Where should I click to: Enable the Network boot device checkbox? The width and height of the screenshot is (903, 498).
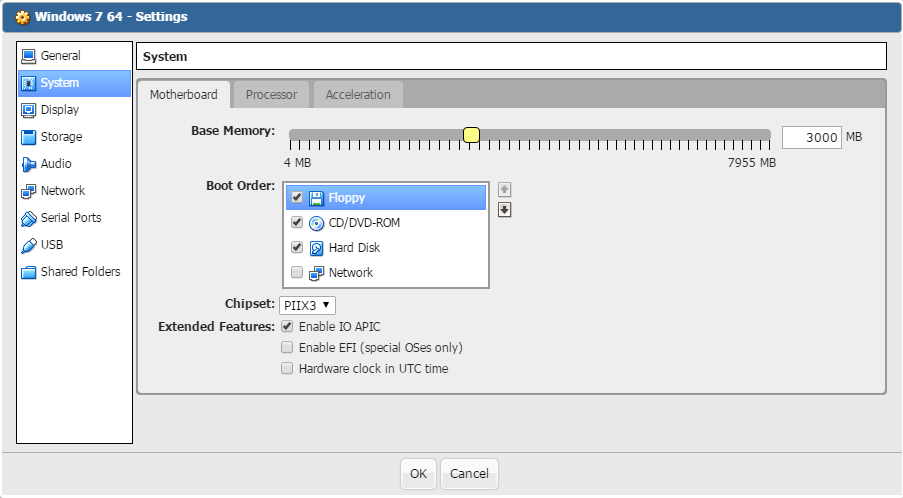tap(297, 272)
